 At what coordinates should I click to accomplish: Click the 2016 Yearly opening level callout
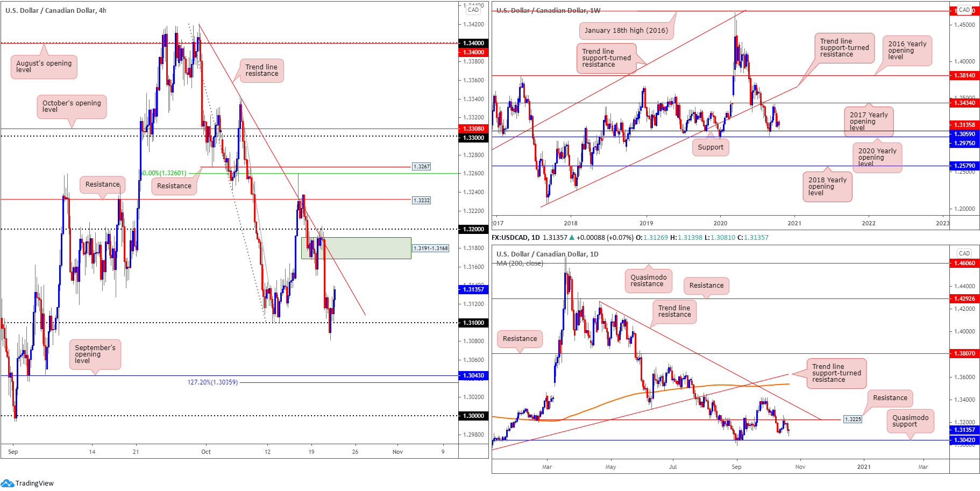click(907, 51)
